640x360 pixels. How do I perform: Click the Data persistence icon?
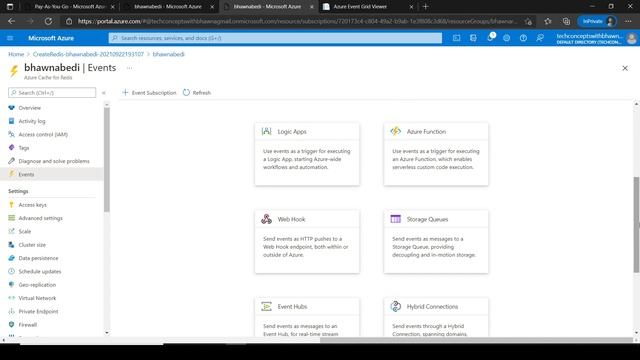[11, 258]
